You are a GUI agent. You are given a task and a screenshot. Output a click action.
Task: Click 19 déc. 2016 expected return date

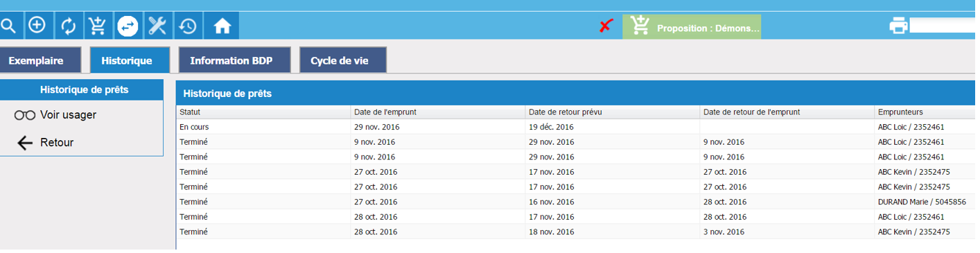(551, 127)
